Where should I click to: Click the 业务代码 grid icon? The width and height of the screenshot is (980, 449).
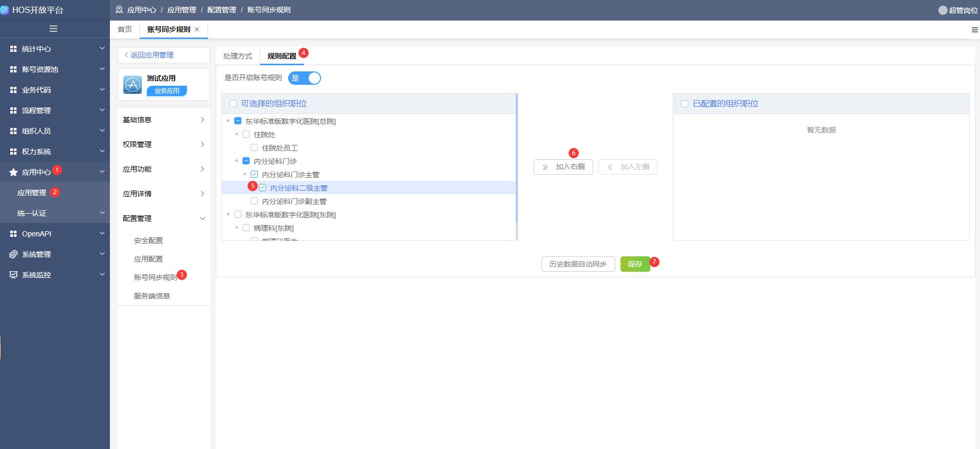13,90
